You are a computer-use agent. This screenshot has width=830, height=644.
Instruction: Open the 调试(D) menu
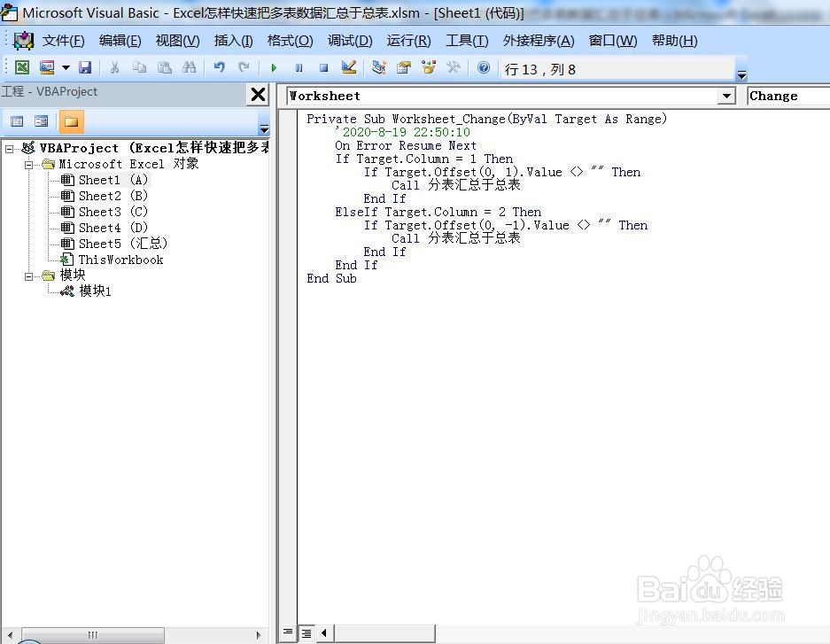point(350,41)
